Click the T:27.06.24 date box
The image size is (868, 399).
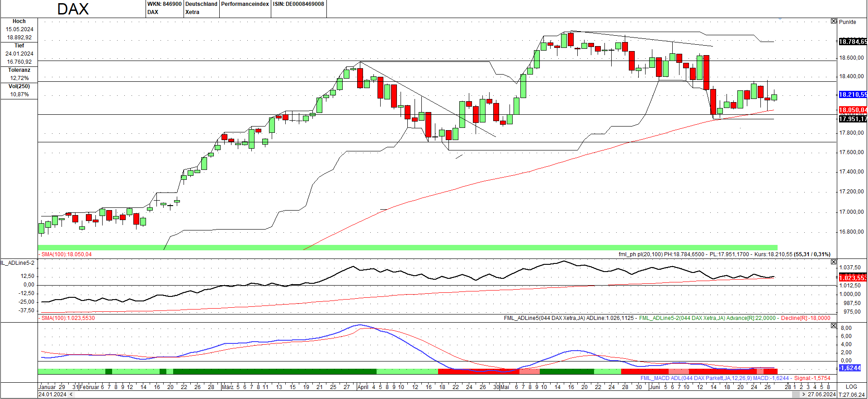(852, 394)
